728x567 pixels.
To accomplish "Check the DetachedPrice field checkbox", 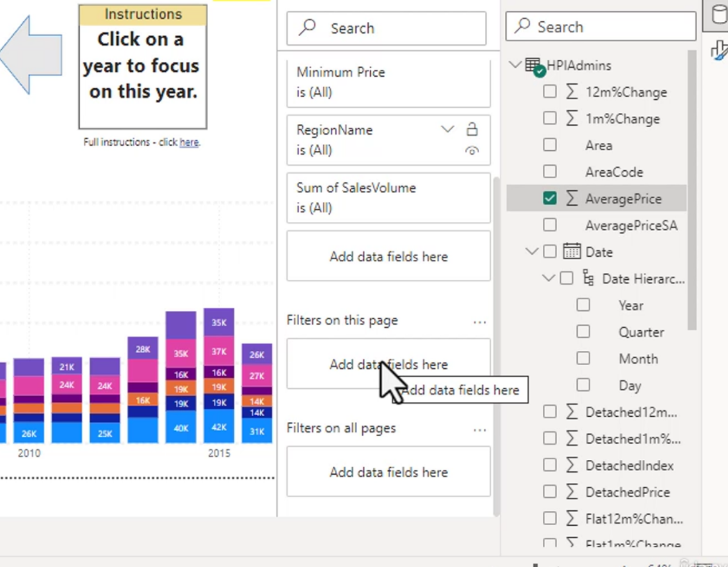I will coord(550,491).
